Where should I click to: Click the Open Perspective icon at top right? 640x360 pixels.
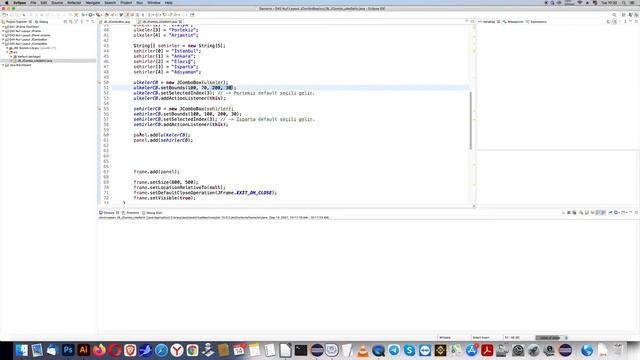(x=624, y=15)
